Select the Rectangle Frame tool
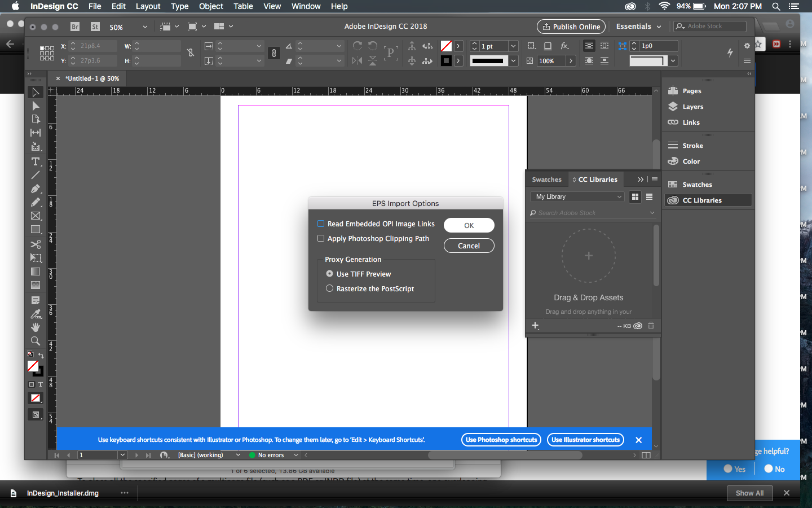The height and width of the screenshot is (508, 812). tap(36, 216)
